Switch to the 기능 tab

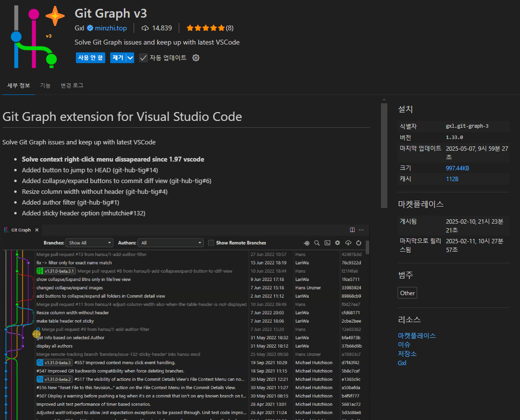click(45, 86)
